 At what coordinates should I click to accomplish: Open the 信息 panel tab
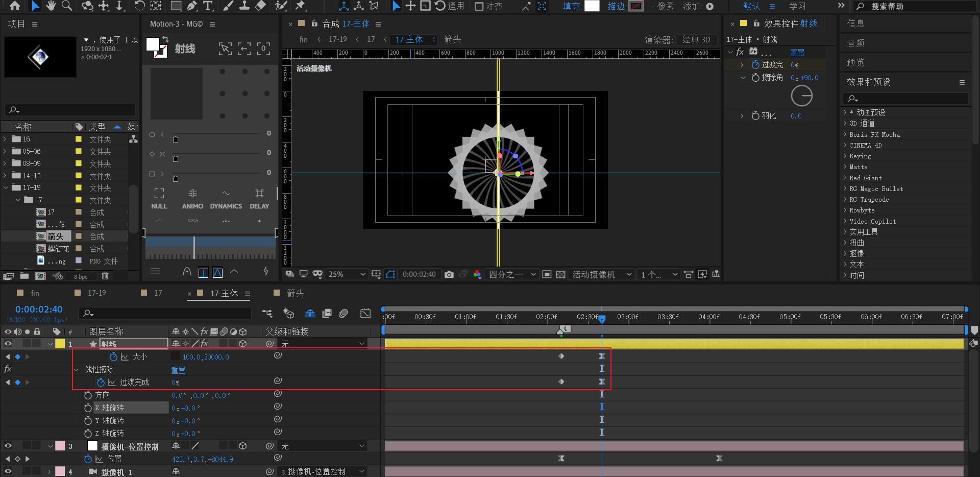click(855, 23)
